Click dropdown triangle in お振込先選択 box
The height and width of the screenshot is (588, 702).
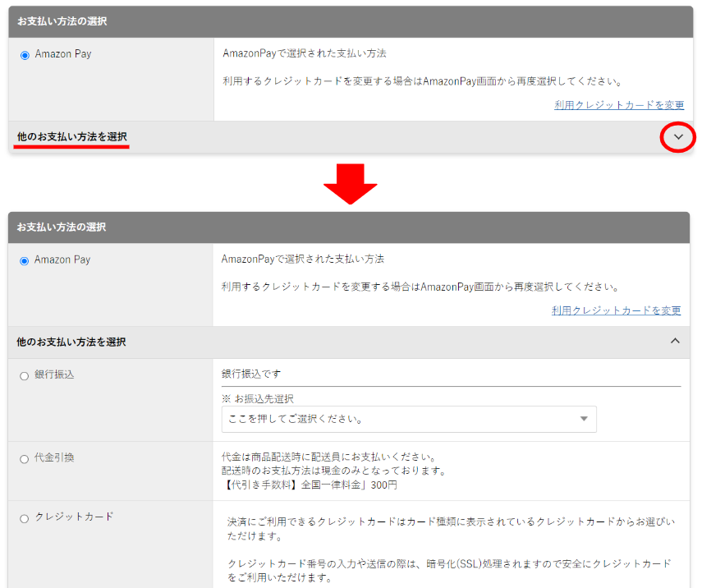point(584,419)
